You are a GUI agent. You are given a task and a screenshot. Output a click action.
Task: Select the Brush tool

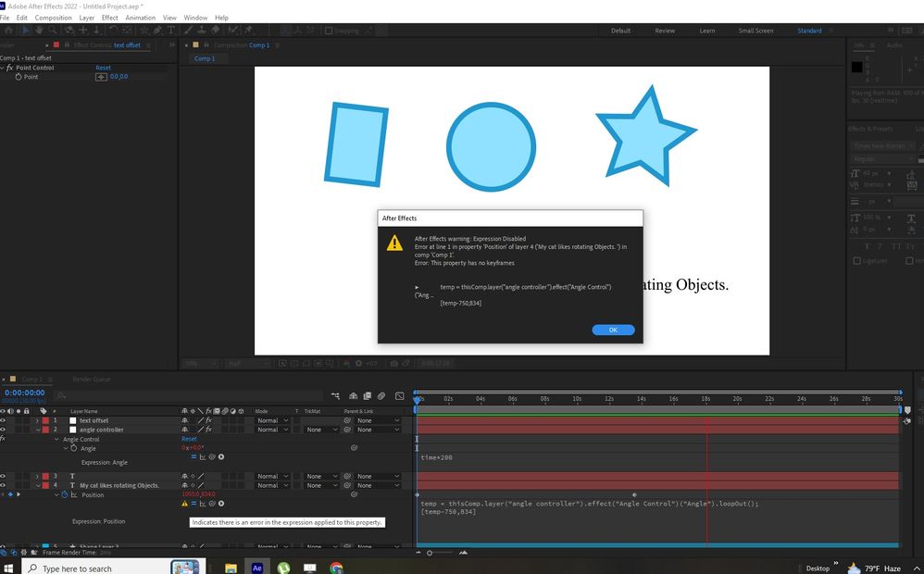click(x=188, y=30)
